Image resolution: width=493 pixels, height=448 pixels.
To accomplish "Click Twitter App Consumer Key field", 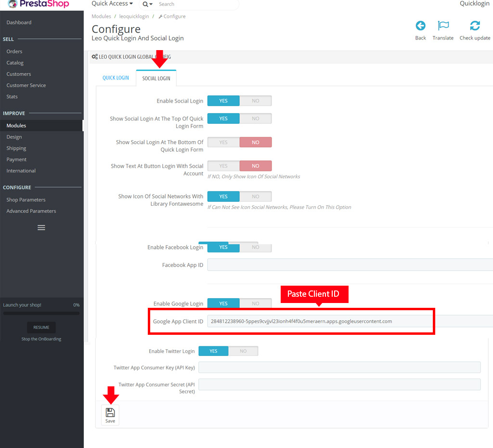I will click(x=339, y=368).
